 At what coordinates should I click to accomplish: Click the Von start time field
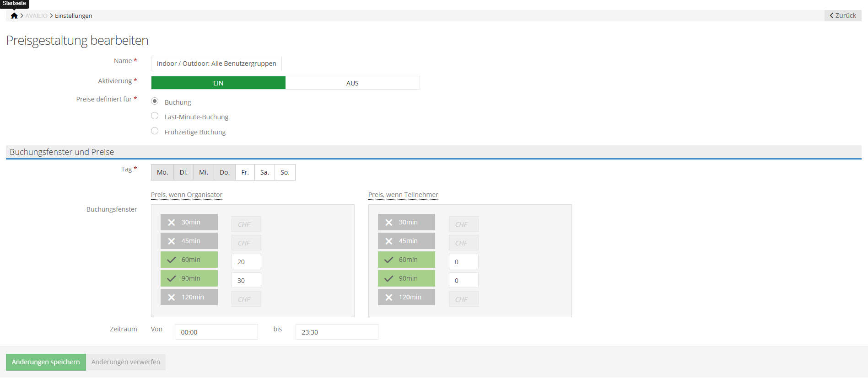216,332
